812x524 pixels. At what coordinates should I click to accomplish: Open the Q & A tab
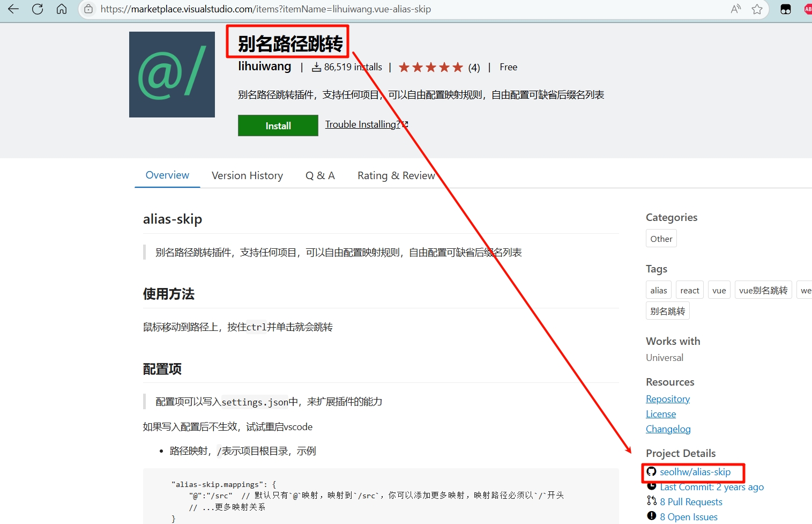(x=320, y=175)
